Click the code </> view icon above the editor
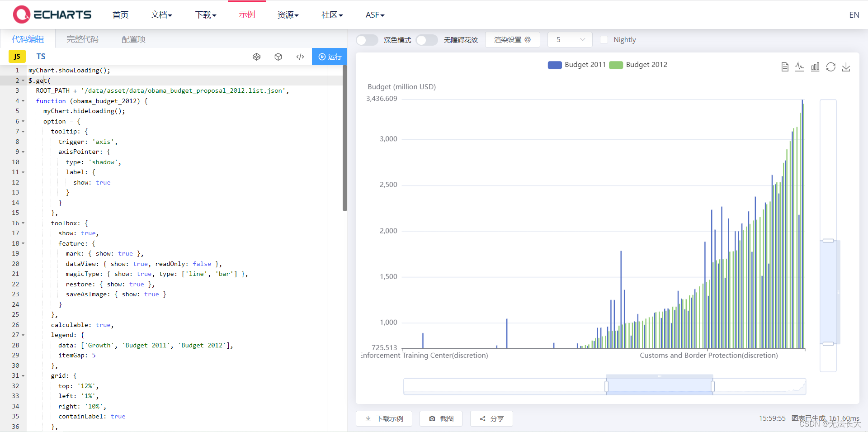868x432 pixels. coord(300,57)
